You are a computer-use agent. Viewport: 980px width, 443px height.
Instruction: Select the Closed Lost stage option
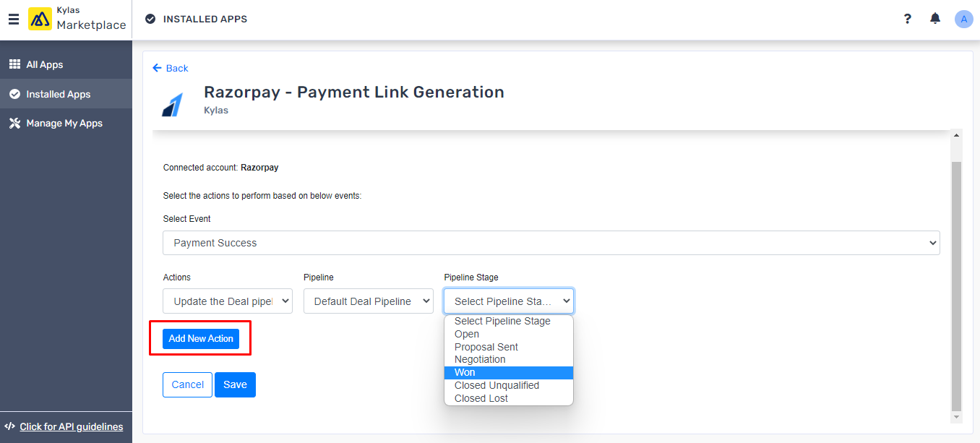(509, 398)
